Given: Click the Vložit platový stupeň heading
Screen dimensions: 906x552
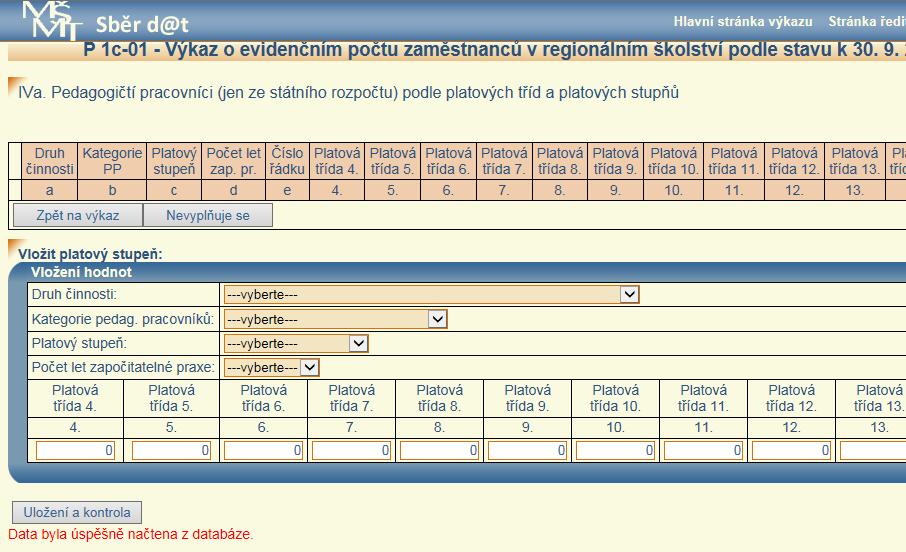Looking at the screenshot, I should (90, 254).
